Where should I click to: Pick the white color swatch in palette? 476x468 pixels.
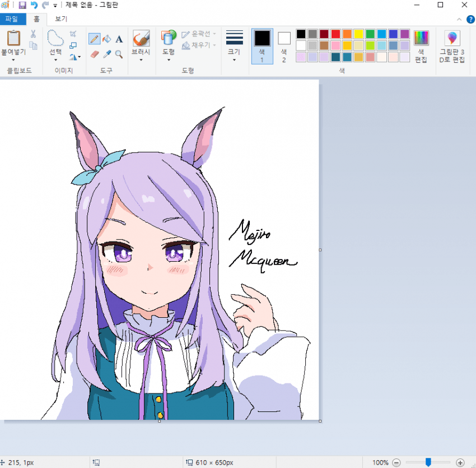pos(301,45)
